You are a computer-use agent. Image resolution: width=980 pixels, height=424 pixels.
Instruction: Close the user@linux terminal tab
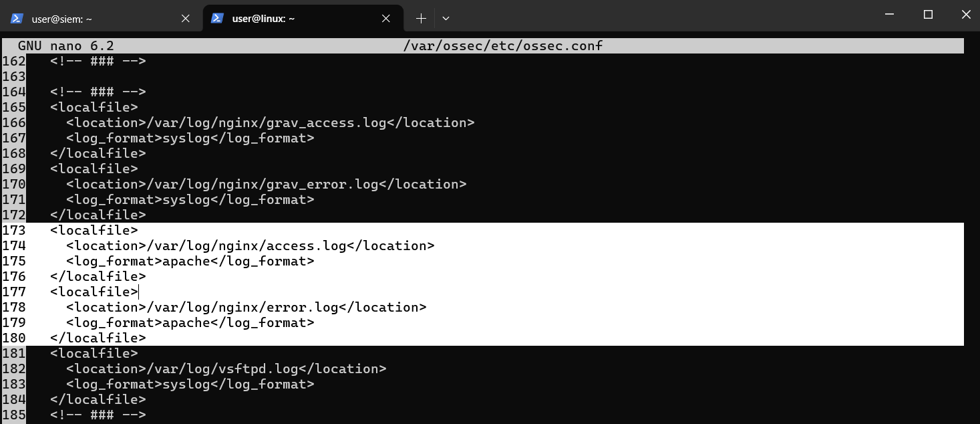point(386,19)
